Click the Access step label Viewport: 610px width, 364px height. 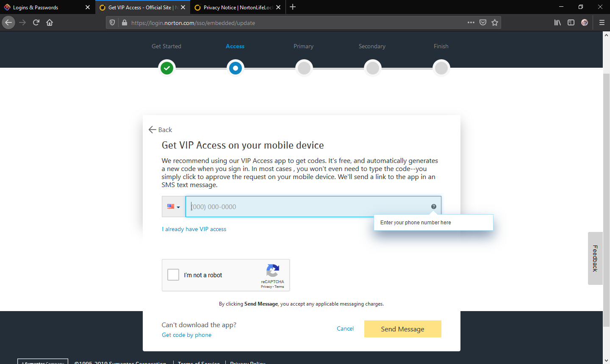[x=235, y=46]
